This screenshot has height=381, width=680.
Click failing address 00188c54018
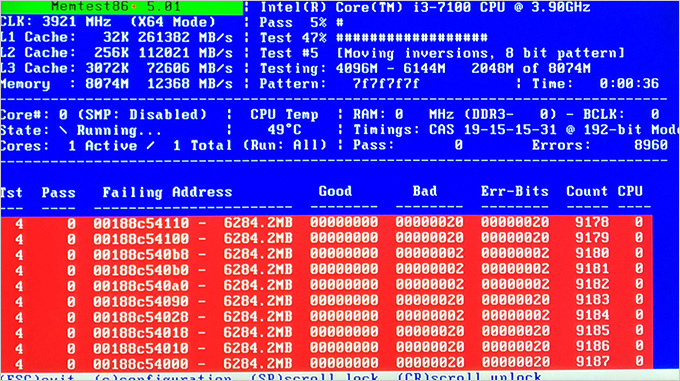coord(141,333)
